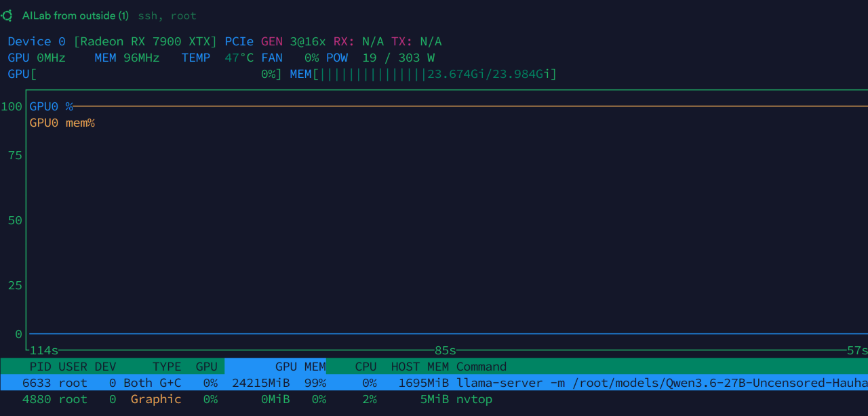Image resolution: width=868 pixels, height=416 pixels.
Task: Click the 'Both G+C' type cell
Action: point(153,383)
